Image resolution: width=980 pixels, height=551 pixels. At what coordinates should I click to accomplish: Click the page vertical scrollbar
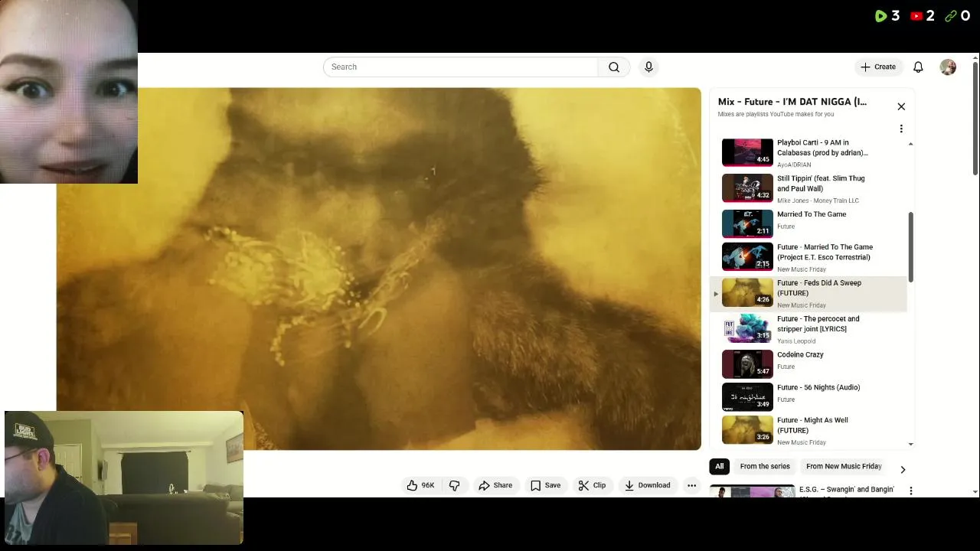coord(975,119)
